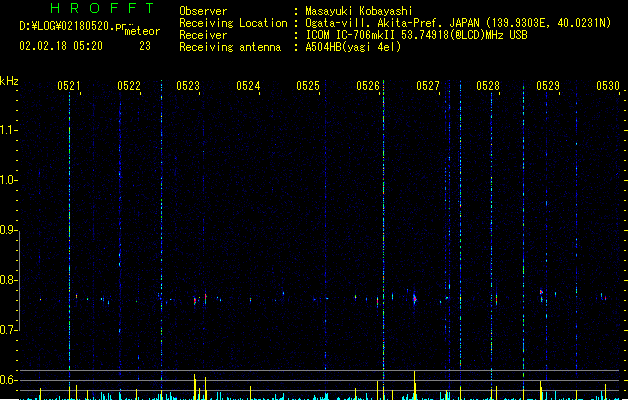Click the 0.9 kHz frequency label
629x400 pixels.
click(x=8, y=230)
